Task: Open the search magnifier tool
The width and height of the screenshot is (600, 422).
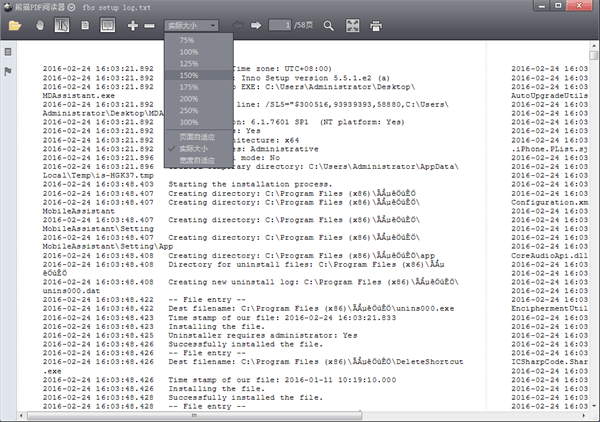Action: pyautogui.click(x=328, y=24)
